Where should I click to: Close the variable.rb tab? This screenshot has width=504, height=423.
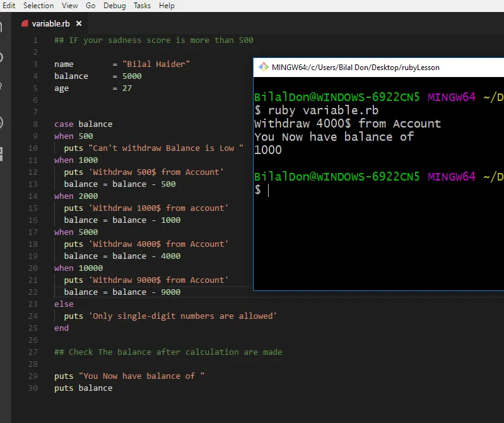pyautogui.click(x=79, y=23)
